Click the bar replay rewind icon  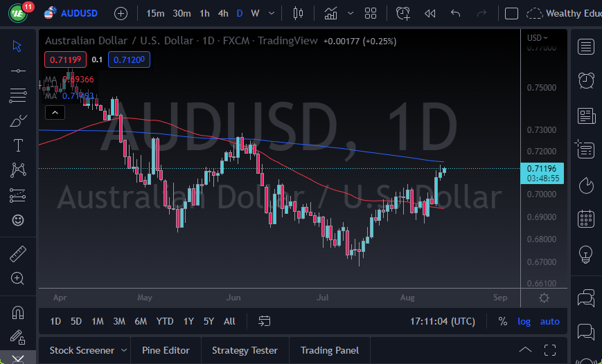pos(430,13)
